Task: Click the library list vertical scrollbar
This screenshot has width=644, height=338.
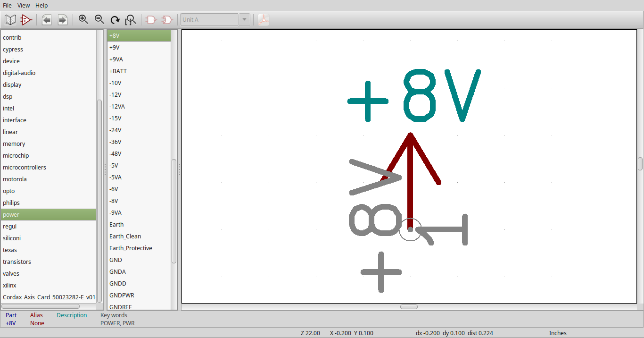Action: (99, 201)
